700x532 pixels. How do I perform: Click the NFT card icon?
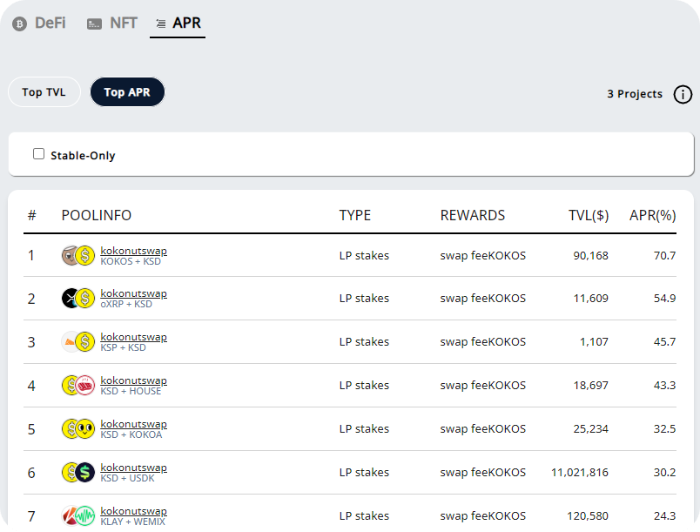tap(94, 24)
